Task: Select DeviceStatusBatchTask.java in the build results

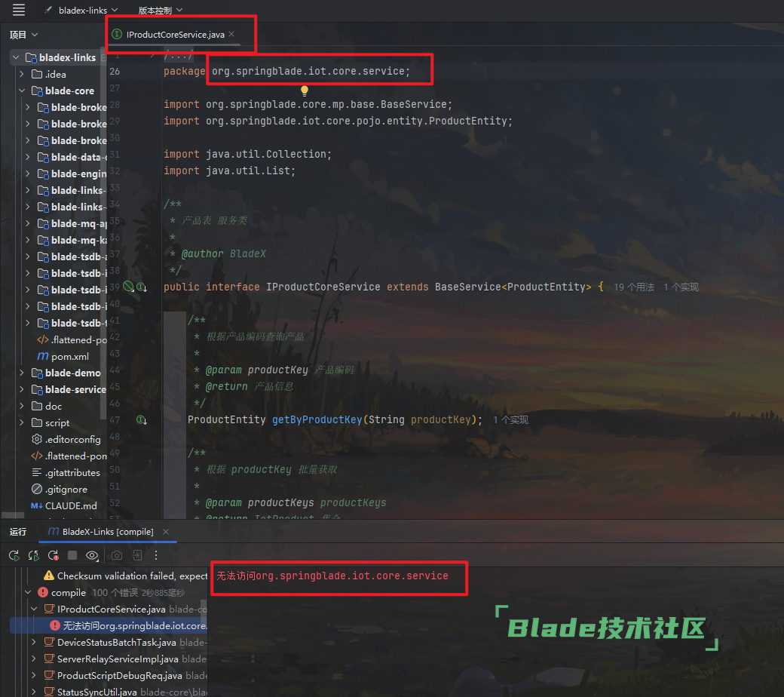Action: (x=115, y=642)
